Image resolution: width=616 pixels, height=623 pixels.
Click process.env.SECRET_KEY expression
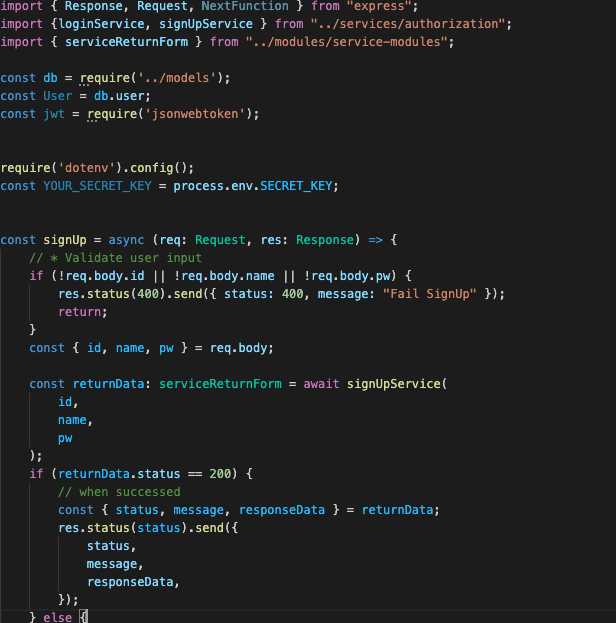253,186
